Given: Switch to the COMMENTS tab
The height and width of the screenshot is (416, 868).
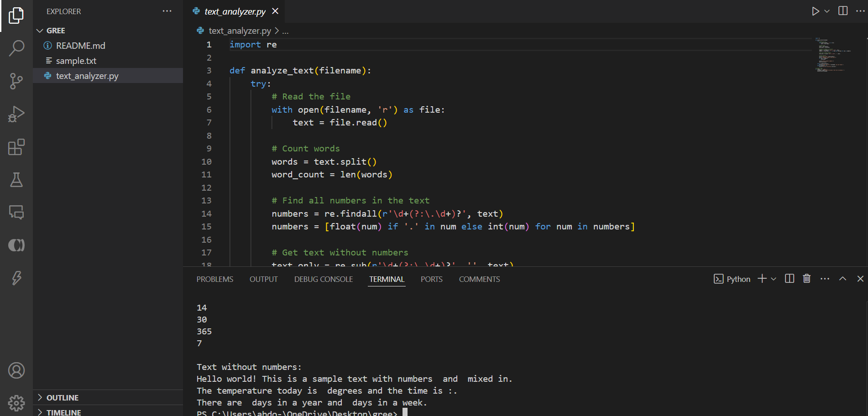Looking at the screenshot, I should tap(479, 279).
